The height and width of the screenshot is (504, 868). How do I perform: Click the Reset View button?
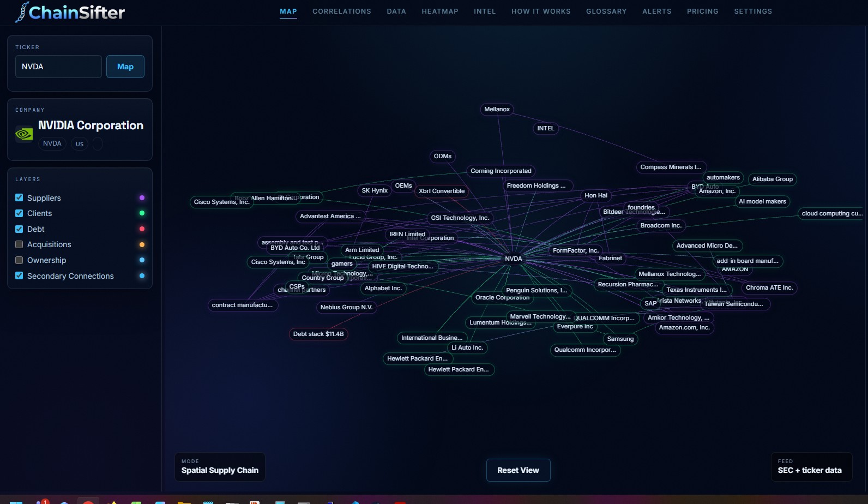click(x=518, y=470)
